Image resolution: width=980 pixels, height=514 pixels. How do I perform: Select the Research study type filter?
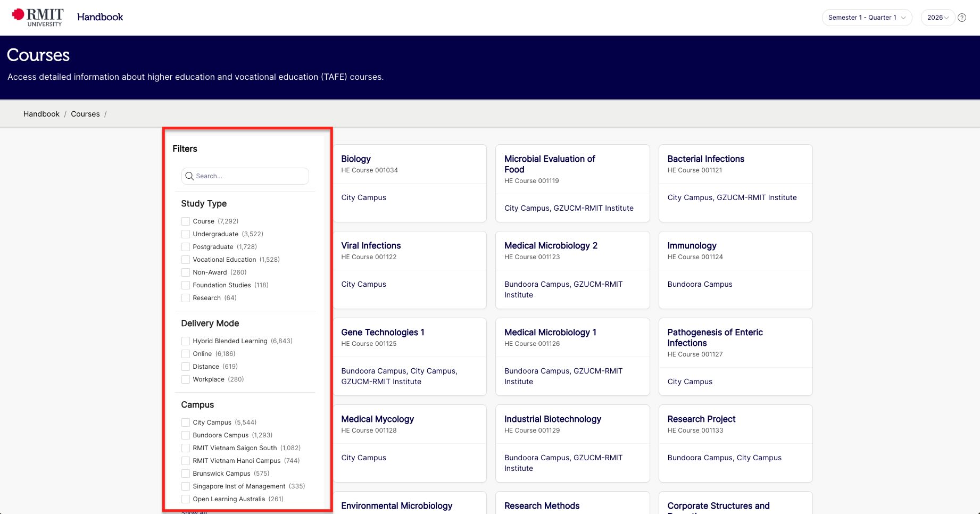pyautogui.click(x=185, y=298)
